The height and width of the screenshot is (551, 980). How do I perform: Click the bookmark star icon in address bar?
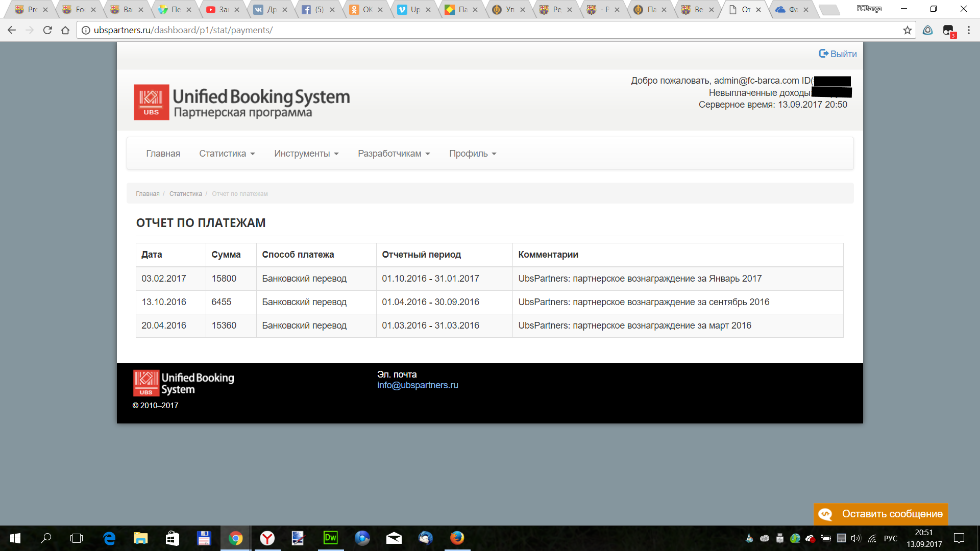[907, 30]
